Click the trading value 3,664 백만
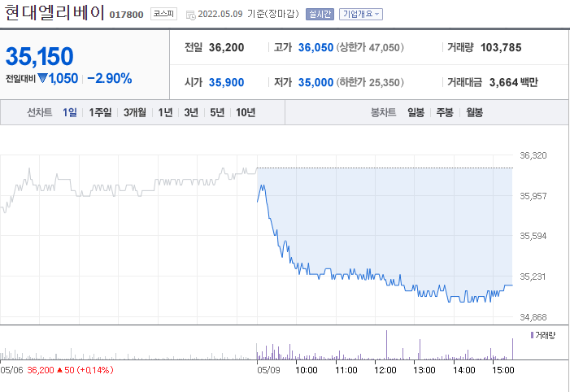Image resolution: width=570 pixels, height=392 pixels. pyautogui.click(x=513, y=82)
